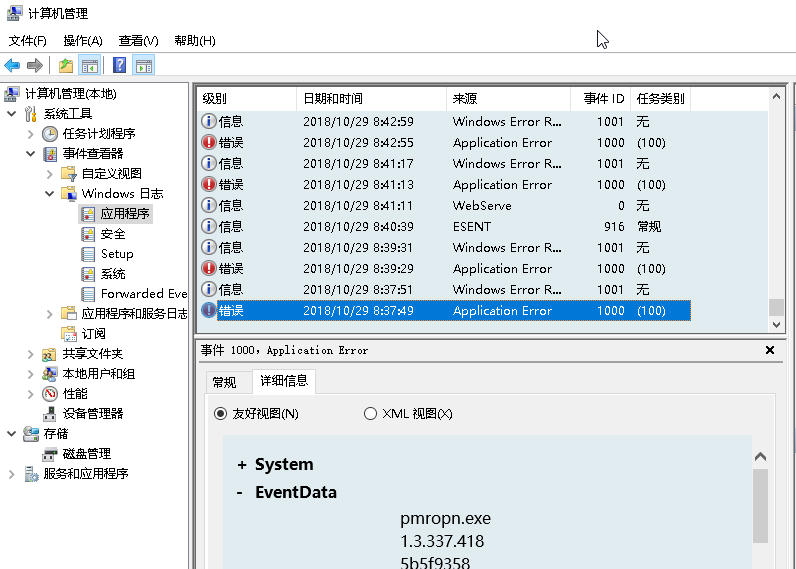796x569 pixels.
Task: Click the 磁盘管理 disk icon
Action: (50, 454)
